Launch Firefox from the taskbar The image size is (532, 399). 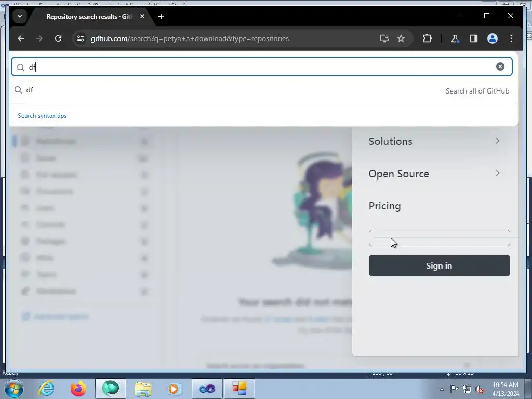coord(78,389)
